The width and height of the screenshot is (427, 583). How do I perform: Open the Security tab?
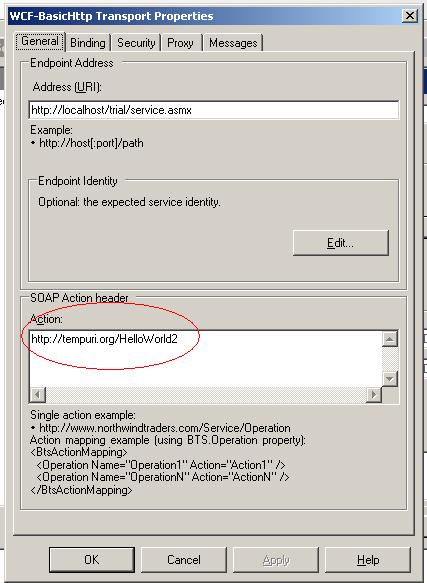point(136,43)
